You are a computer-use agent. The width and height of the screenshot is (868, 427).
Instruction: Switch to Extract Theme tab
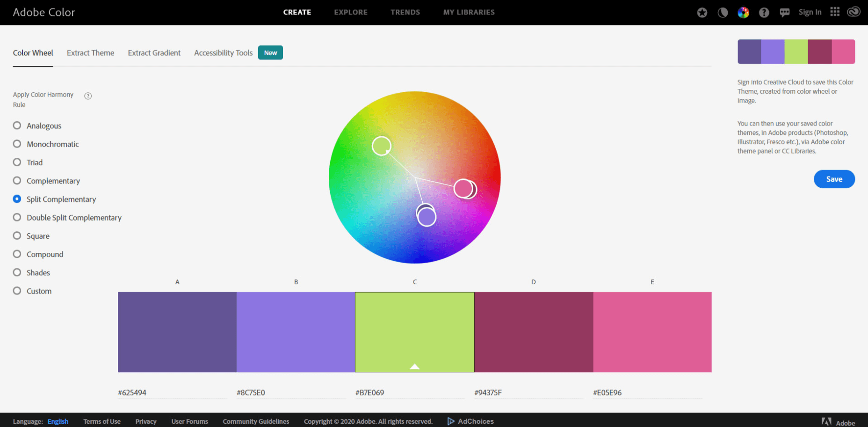coord(90,53)
